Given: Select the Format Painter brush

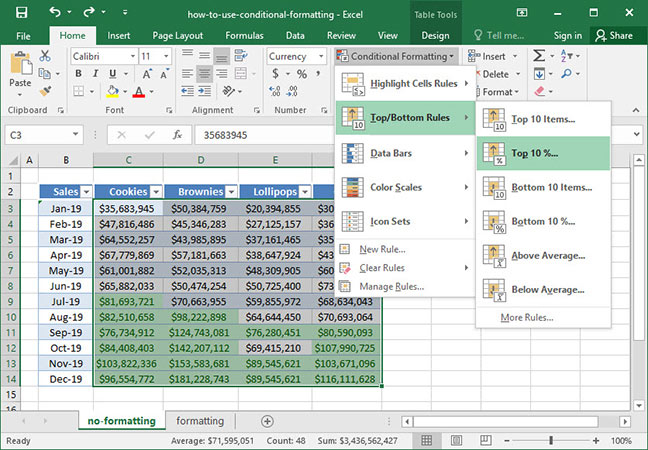Looking at the screenshot, I should [x=45, y=91].
